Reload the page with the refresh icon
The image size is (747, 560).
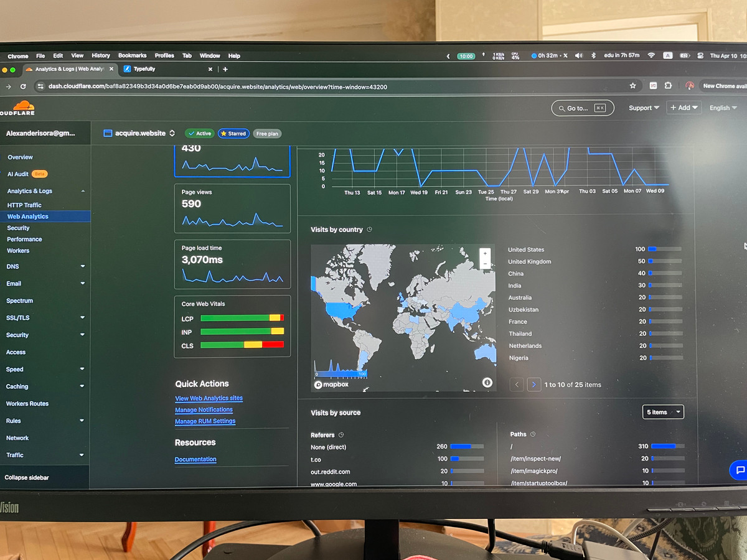tap(23, 86)
